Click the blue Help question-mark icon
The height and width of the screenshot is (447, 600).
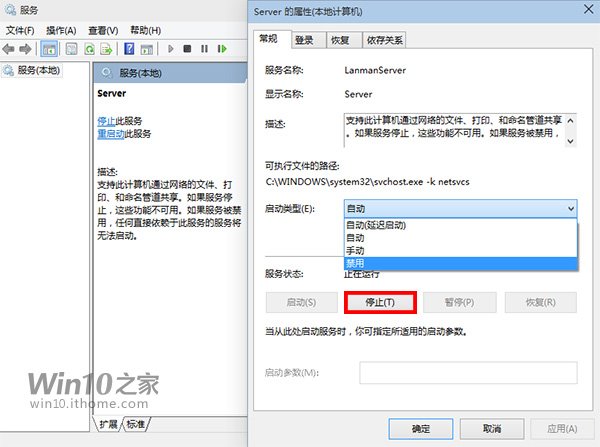[x=129, y=49]
